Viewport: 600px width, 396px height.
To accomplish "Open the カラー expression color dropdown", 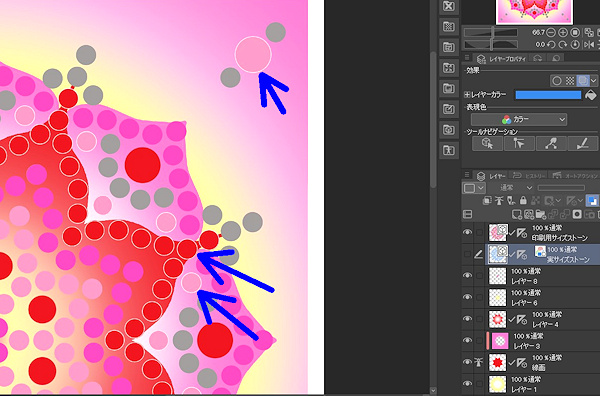I will tap(519, 120).
